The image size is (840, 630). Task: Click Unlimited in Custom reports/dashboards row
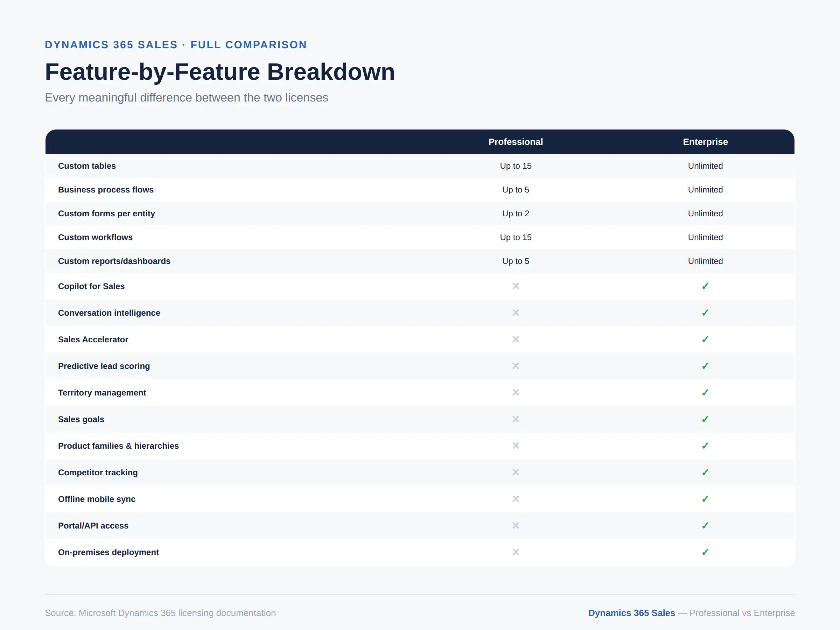(705, 261)
